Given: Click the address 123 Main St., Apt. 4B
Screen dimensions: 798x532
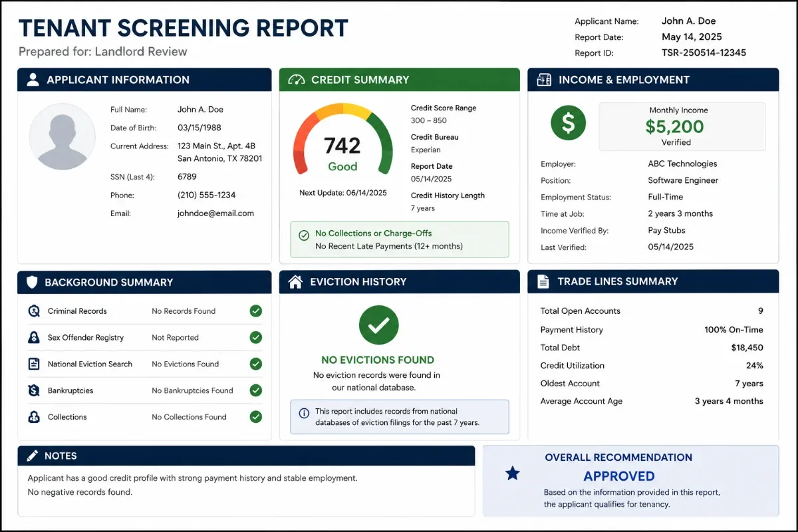Looking at the screenshot, I should [216, 146].
